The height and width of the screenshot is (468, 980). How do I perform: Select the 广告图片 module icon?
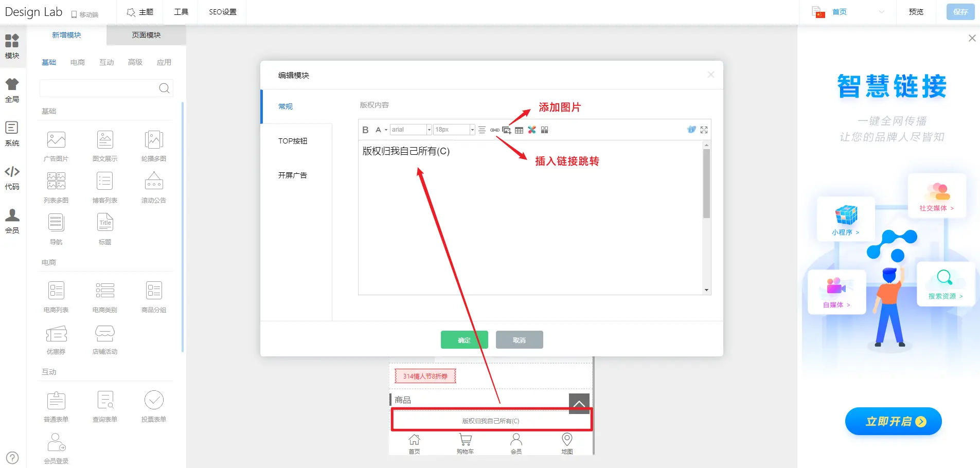click(56, 140)
